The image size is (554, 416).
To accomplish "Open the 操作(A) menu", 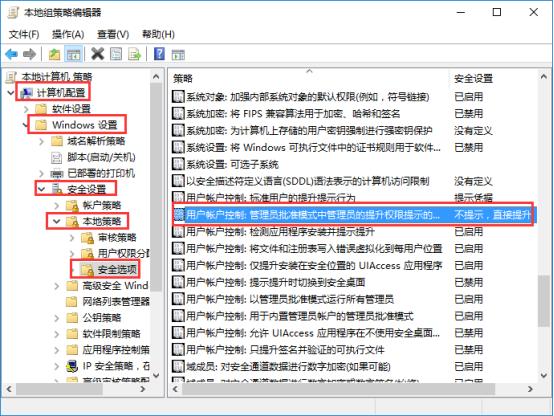I will click(68, 34).
